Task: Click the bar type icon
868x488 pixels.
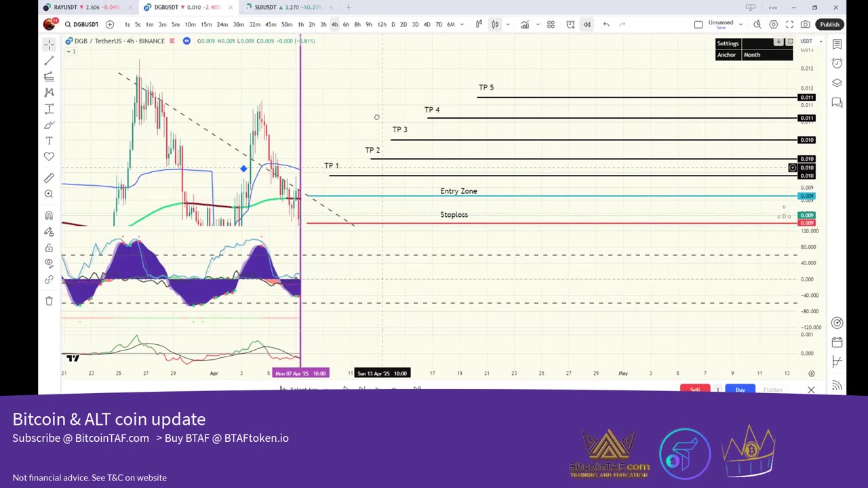Action: pyautogui.click(x=479, y=24)
